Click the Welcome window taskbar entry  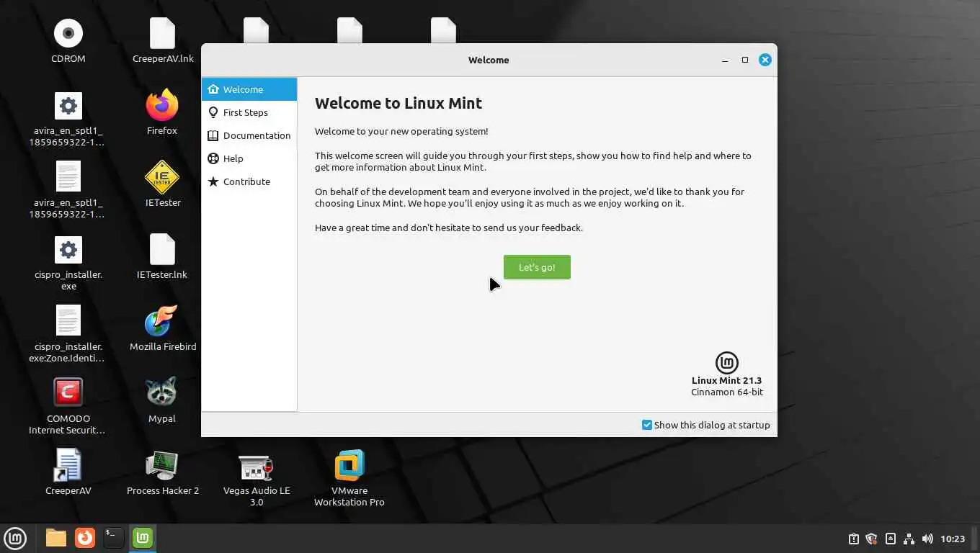pyautogui.click(x=143, y=538)
